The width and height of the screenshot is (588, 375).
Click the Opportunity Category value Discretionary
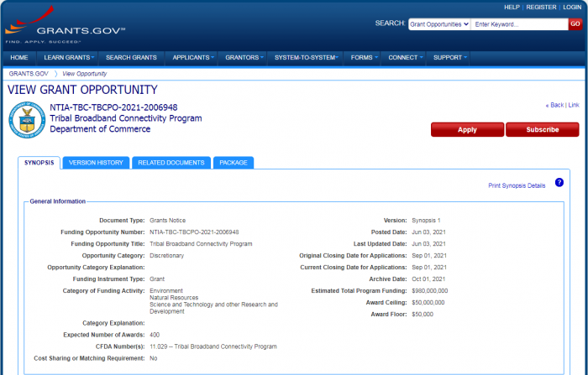pyautogui.click(x=167, y=256)
